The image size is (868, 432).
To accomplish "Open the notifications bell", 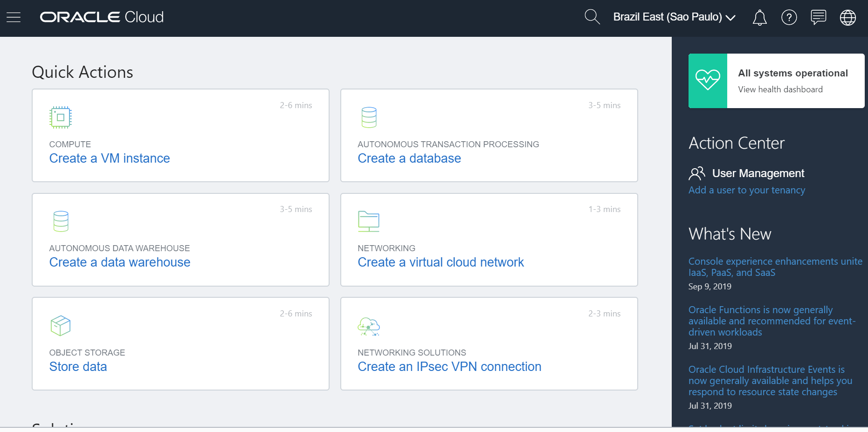I will point(759,18).
